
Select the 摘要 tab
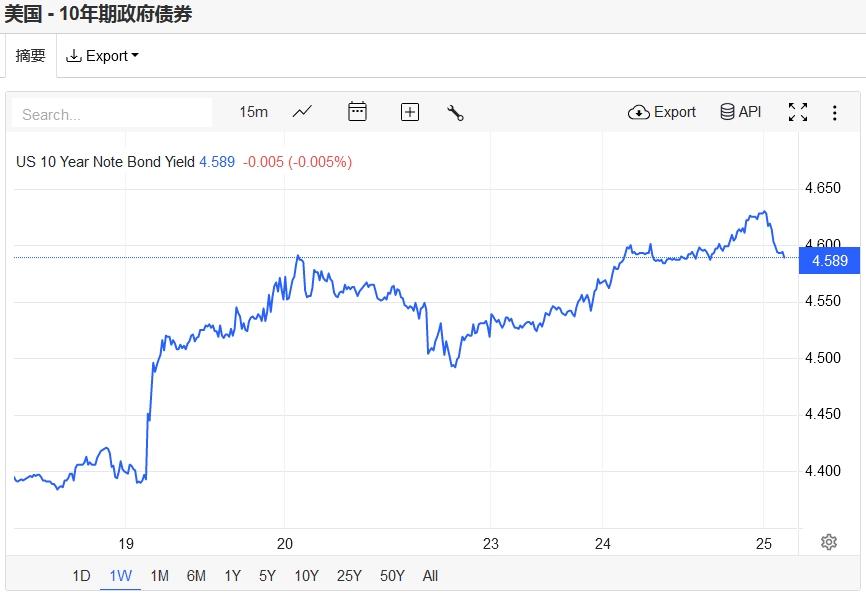30,56
